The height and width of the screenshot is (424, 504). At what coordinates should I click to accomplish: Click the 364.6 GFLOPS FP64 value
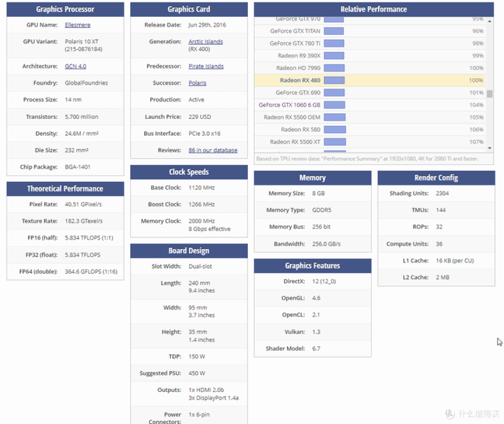click(91, 271)
